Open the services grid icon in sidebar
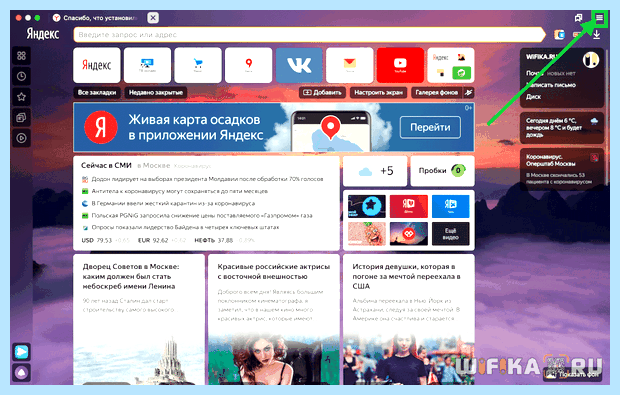The image size is (620, 395). click(21, 56)
